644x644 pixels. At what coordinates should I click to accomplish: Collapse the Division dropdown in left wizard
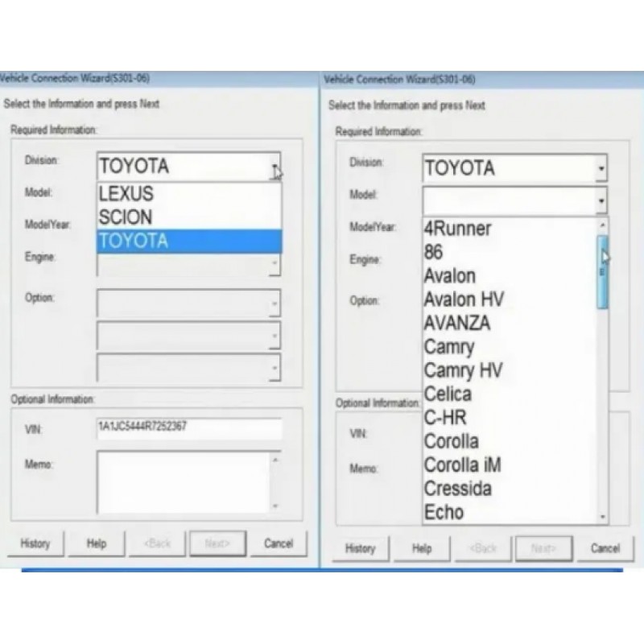[x=275, y=167]
